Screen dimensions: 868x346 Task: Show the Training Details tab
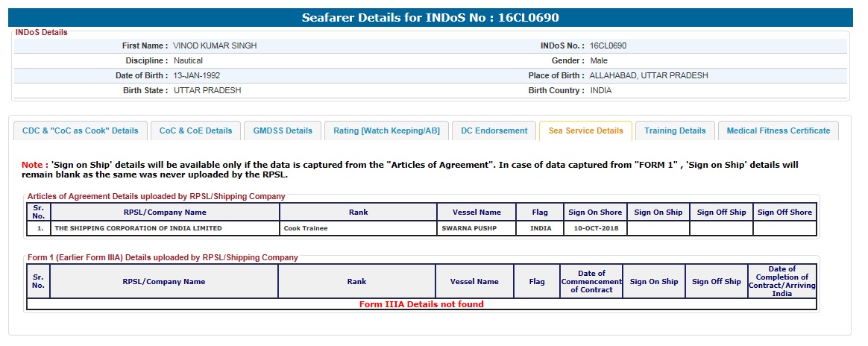[675, 130]
